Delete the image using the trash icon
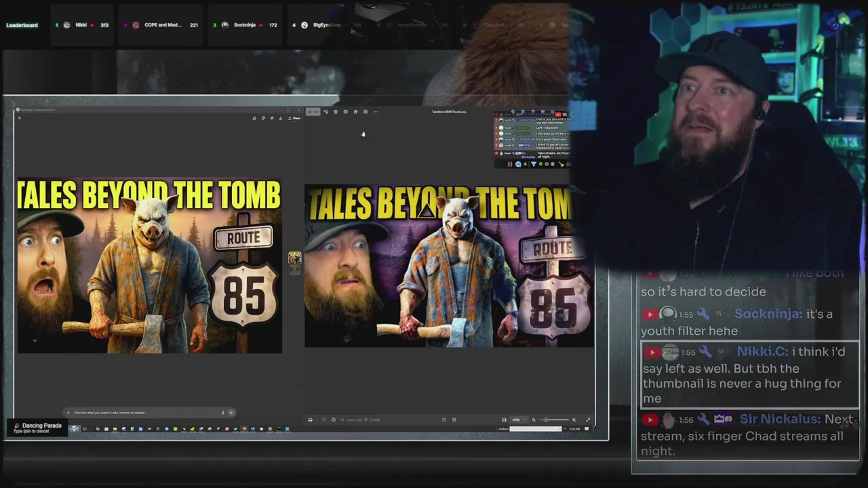 tap(336, 112)
